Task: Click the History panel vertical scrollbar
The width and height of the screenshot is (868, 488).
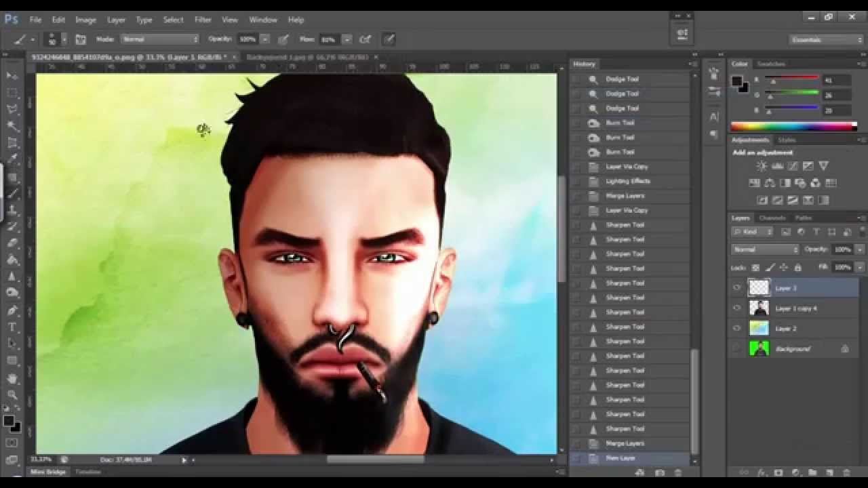Action: tap(694, 401)
